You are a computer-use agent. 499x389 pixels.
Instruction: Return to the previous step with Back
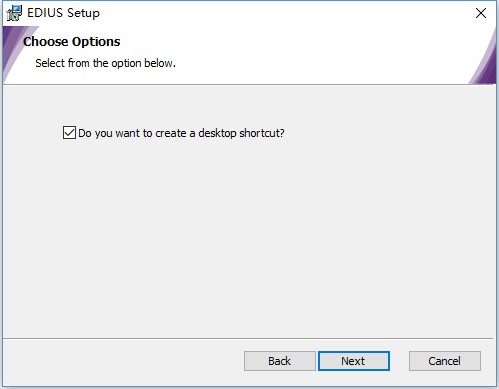279,361
